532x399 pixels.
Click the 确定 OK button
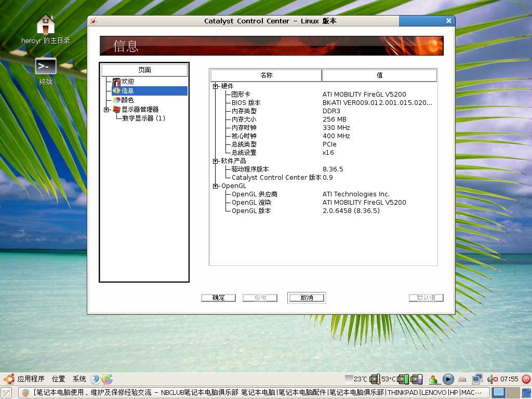218,298
